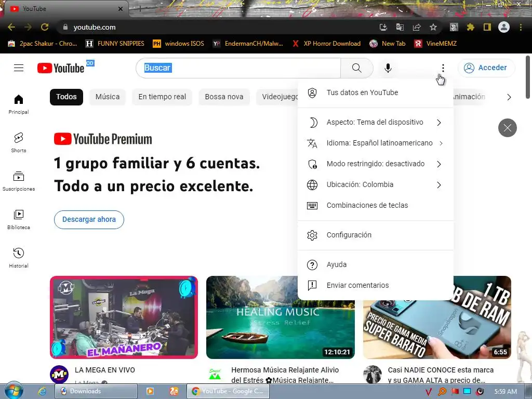Close the settings menu via the three-dot icon
Screen dimensions: 532x399
click(x=443, y=68)
